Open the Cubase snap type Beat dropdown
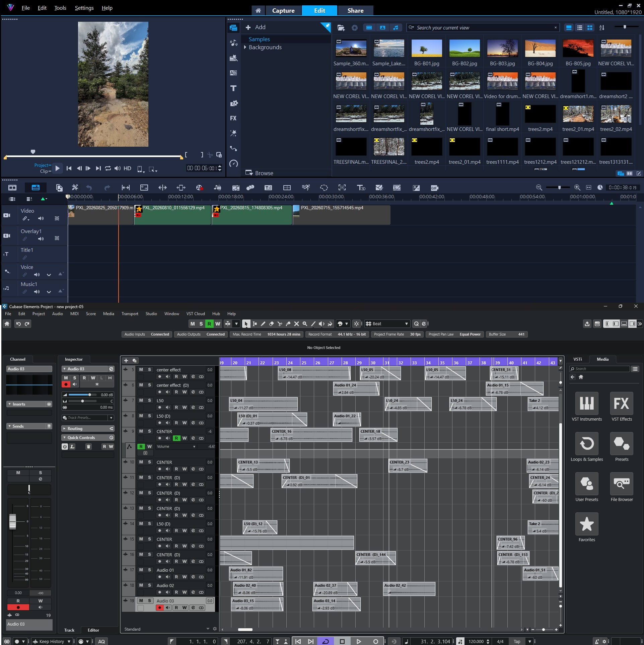644x645 pixels. pyautogui.click(x=387, y=324)
